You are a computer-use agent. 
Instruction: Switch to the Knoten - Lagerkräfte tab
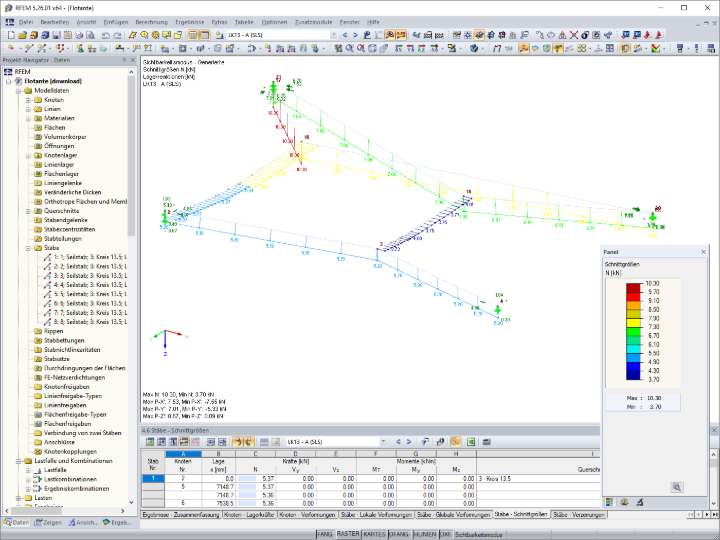[249, 515]
